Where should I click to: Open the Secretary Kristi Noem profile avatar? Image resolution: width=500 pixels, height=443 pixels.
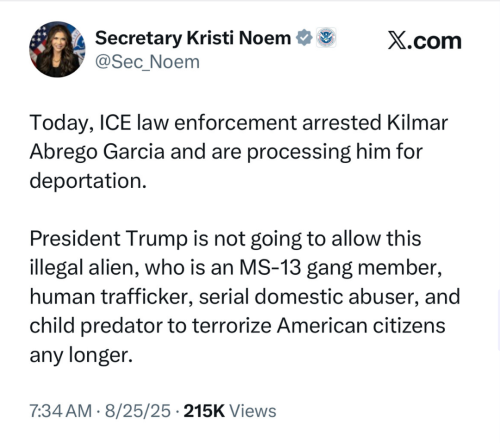pos(57,49)
